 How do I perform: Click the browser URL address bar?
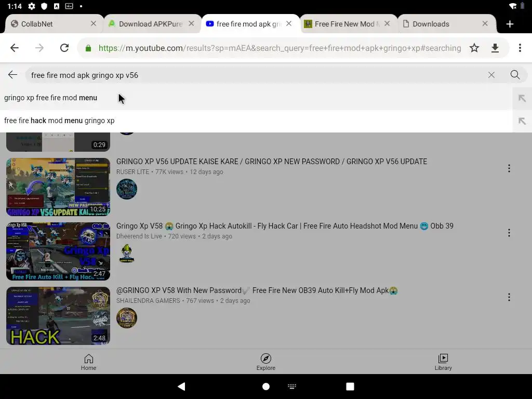[280, 48]
